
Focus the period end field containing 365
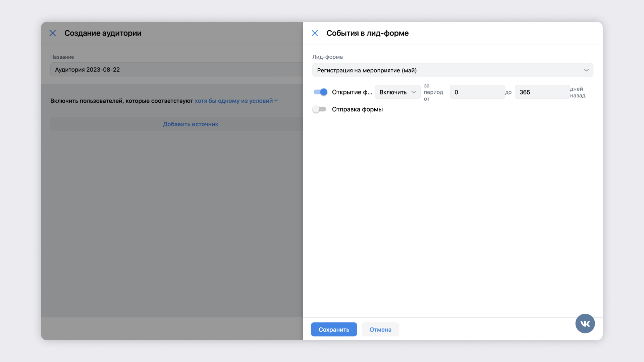542,92
